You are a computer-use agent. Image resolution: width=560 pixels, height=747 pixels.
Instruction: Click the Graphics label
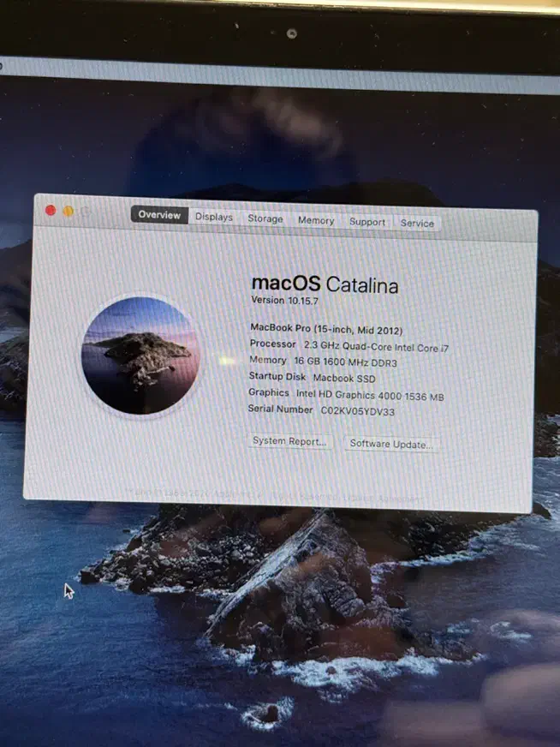click(269, 392)
